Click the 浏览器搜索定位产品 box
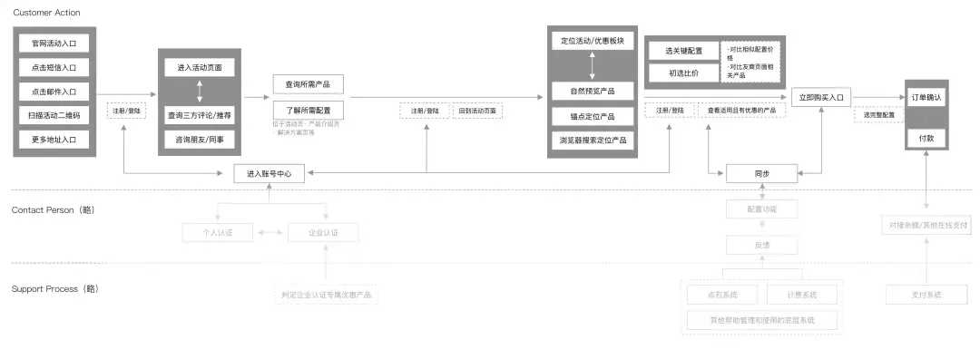Image resolution: width=980 pixels, height=349 pixels. click(x=593, y=140)
